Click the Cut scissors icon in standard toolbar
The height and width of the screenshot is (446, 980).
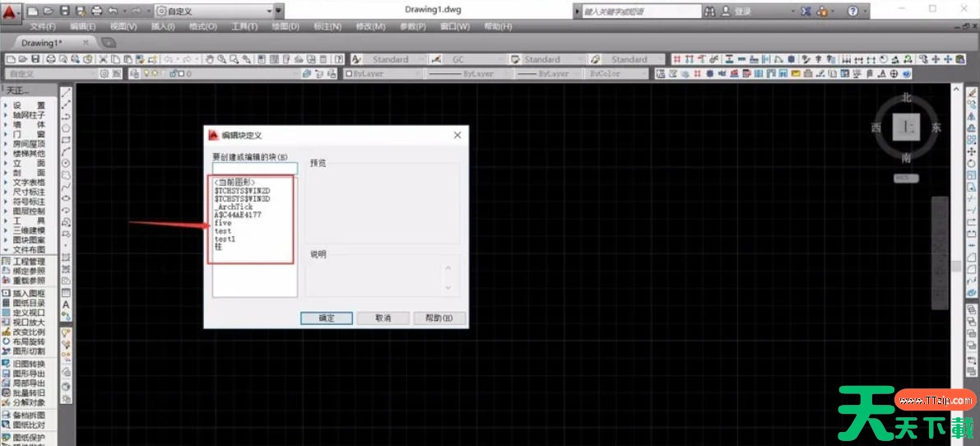pyautogui.click(x=103, y=59)
